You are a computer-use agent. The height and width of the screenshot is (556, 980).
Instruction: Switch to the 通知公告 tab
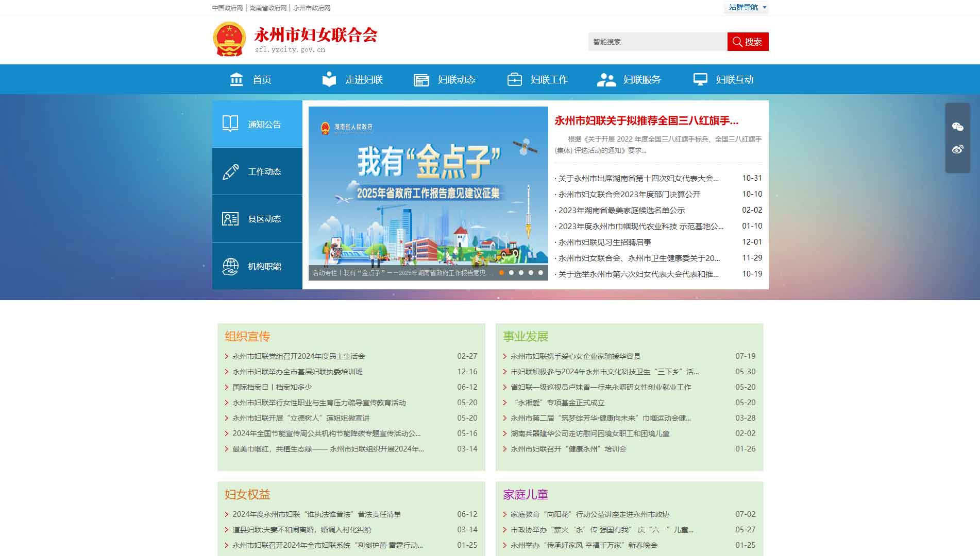[x=257, y=124]
